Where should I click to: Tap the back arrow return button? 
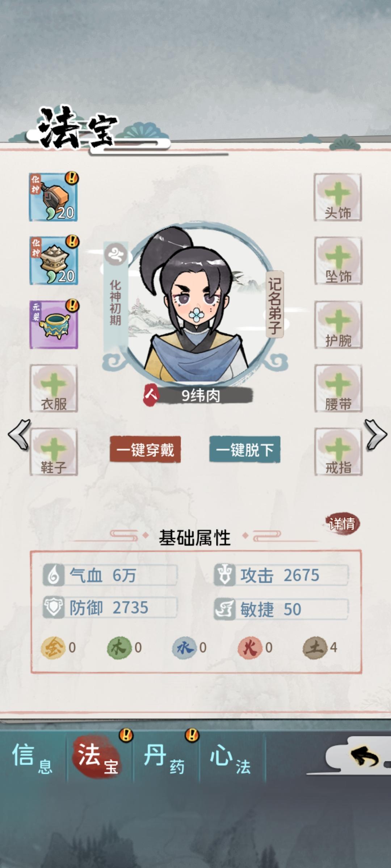click(364, 757)
